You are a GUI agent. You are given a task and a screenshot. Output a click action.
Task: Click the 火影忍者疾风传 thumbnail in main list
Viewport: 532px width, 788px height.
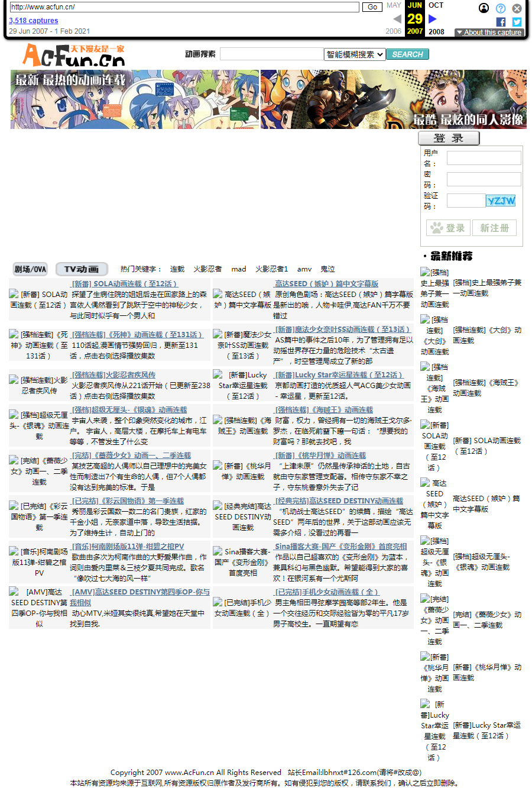click(x=39, y=385)
